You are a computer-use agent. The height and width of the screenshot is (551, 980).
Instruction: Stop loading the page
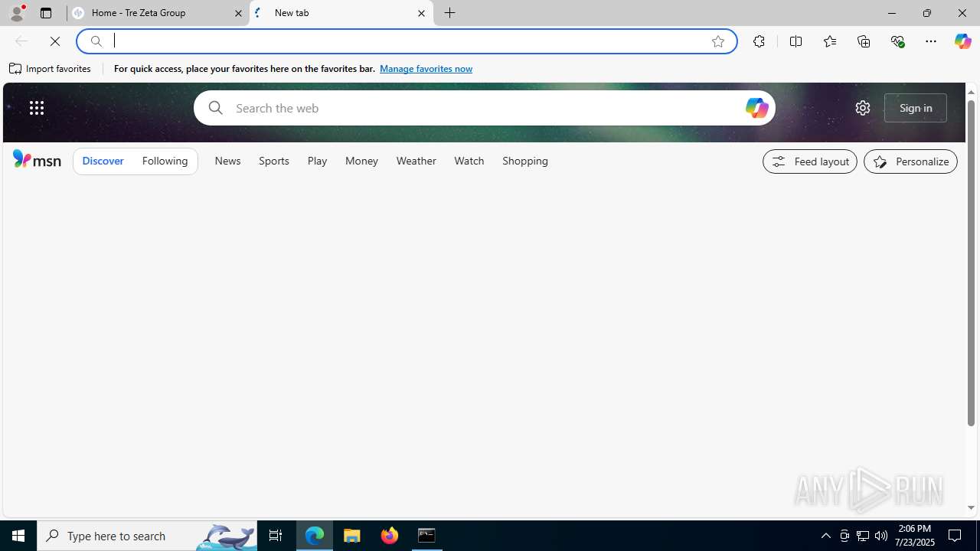[x=55, y=41]
